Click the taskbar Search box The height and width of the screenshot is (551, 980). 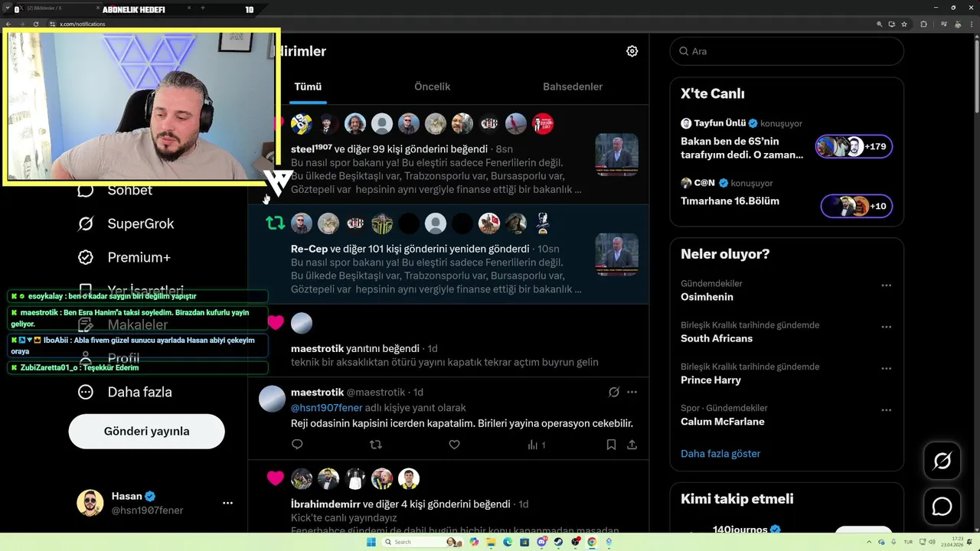coord(423,542)
